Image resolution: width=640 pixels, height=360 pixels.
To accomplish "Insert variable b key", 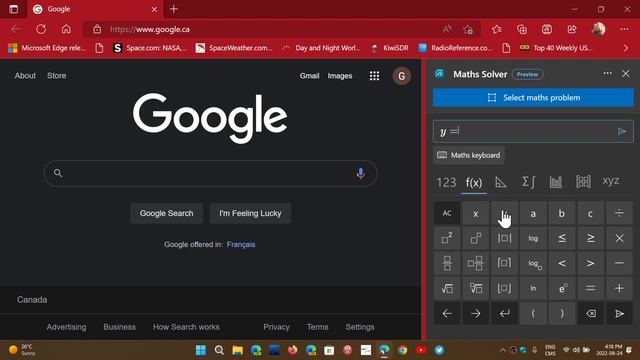I will [x=562, y=213].
